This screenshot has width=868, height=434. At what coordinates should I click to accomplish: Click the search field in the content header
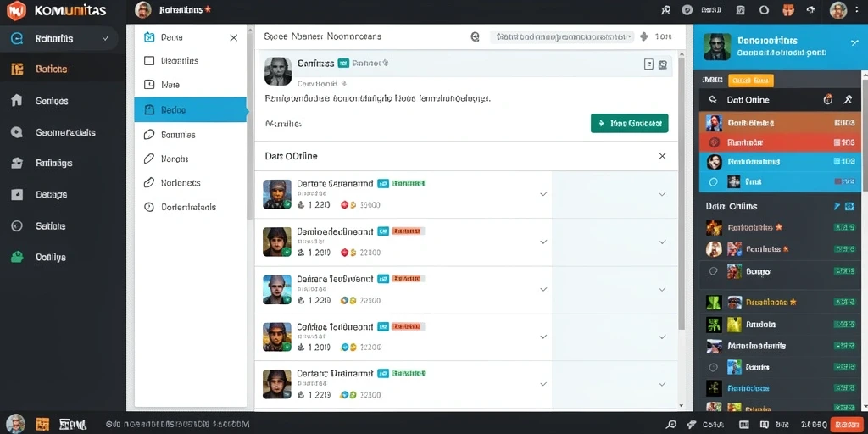tap(562, 36)
